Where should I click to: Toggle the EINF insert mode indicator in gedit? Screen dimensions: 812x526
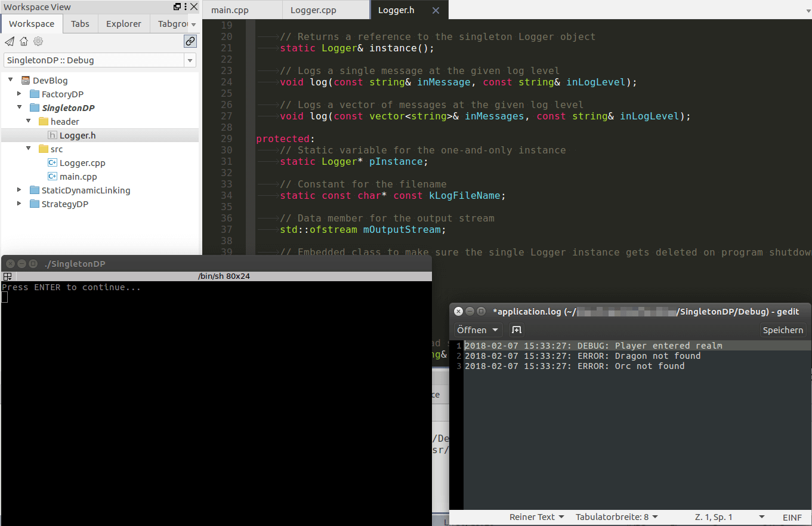pos(793,517)
